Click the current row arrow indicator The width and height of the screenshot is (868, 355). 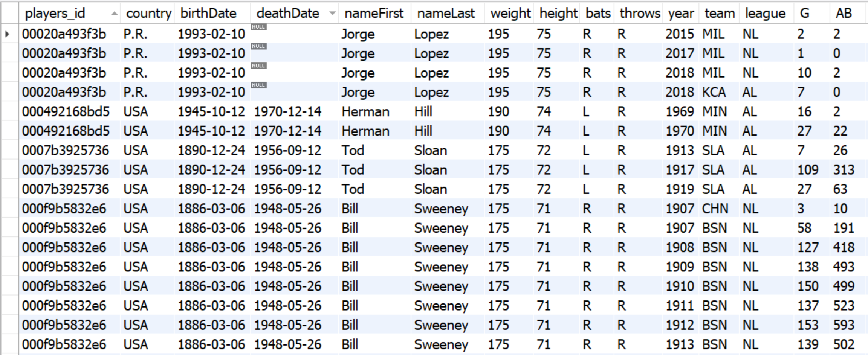click(x=8, y=34)
